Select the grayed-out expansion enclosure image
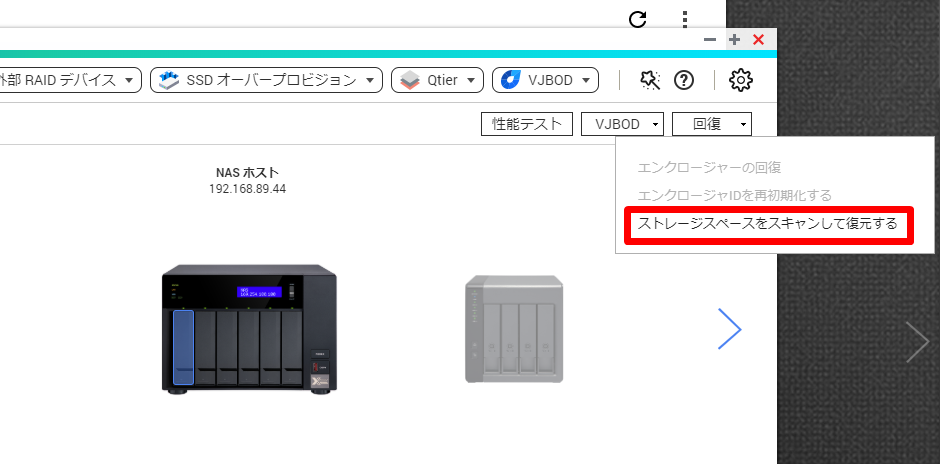Viewport: 940px width, 464px height. 512,329
